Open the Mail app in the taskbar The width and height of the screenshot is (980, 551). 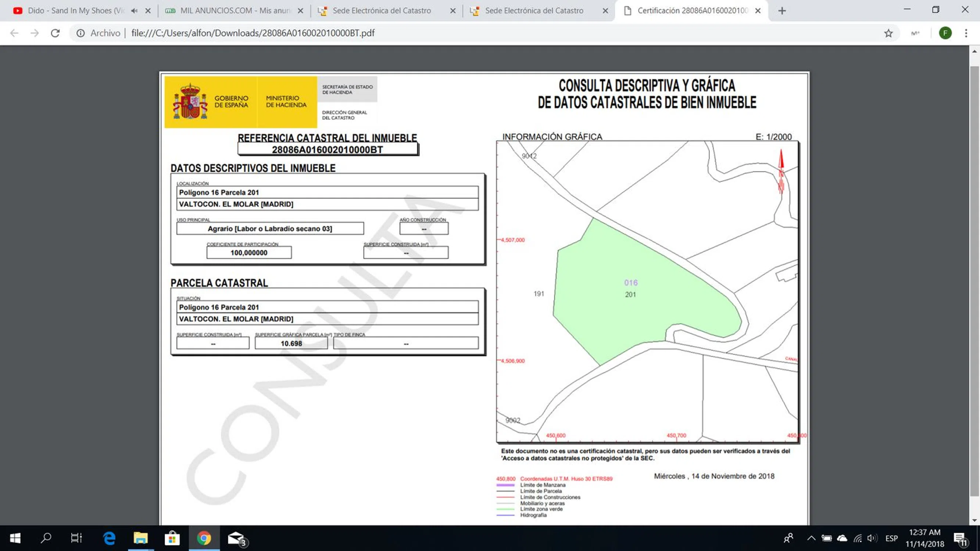click(x=236, y=538)
